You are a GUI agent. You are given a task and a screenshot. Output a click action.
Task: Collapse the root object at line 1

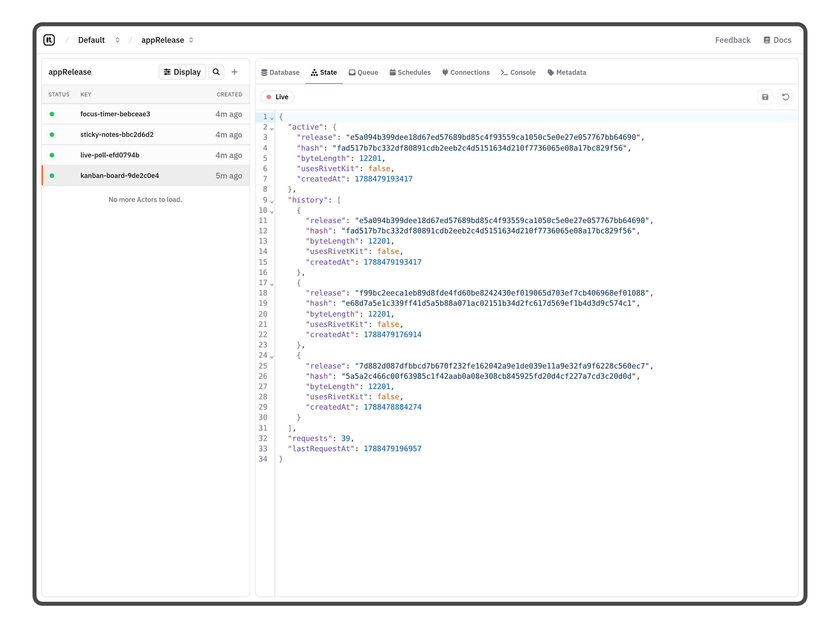[272, 118]
